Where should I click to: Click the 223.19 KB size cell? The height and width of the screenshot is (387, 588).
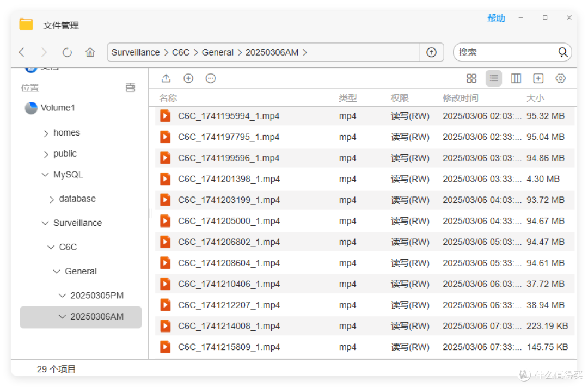click(x=547, y=326)
